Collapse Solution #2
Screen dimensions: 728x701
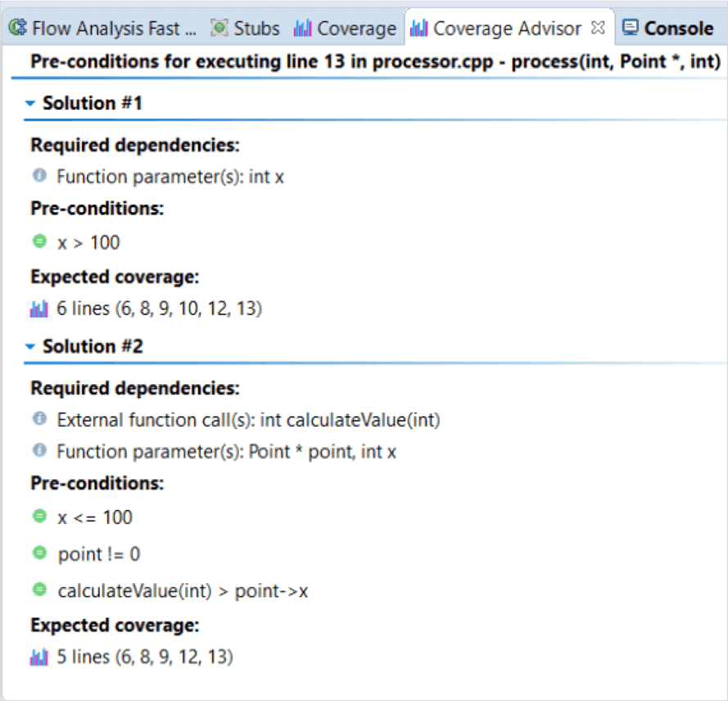tap(30, 346)
